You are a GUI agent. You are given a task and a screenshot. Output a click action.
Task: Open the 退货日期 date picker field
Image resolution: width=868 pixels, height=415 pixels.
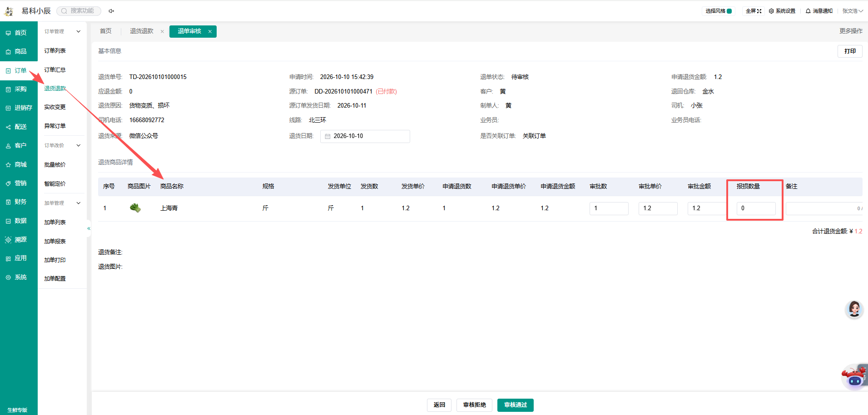[365, 136]
